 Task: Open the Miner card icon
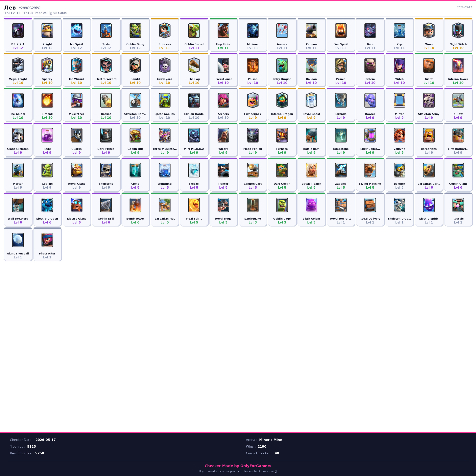(429, 31)
